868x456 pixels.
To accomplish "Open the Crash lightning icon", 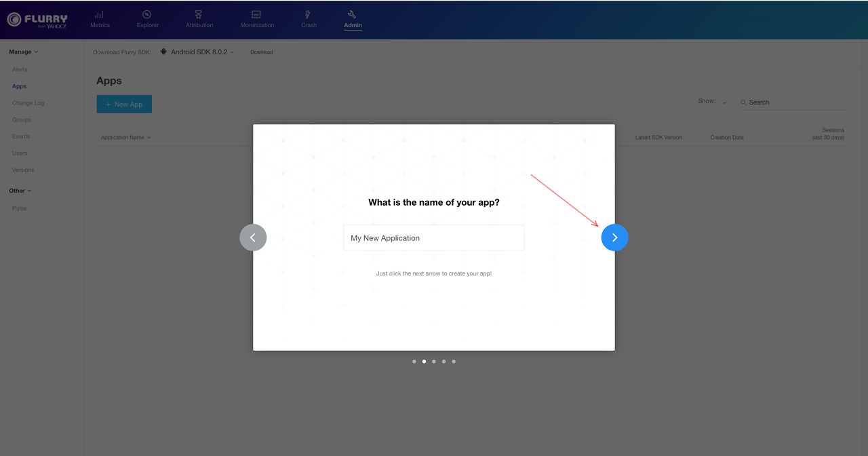I will coord(309,15).
